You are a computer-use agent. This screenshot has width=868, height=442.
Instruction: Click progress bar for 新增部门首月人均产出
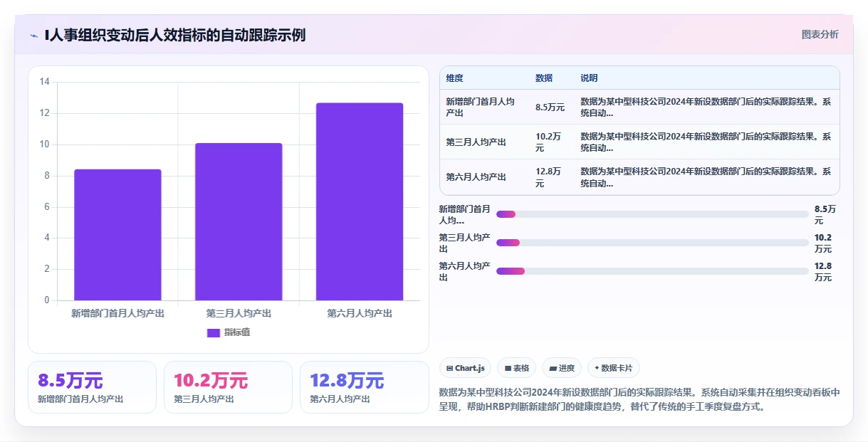(x=652, y=214)
